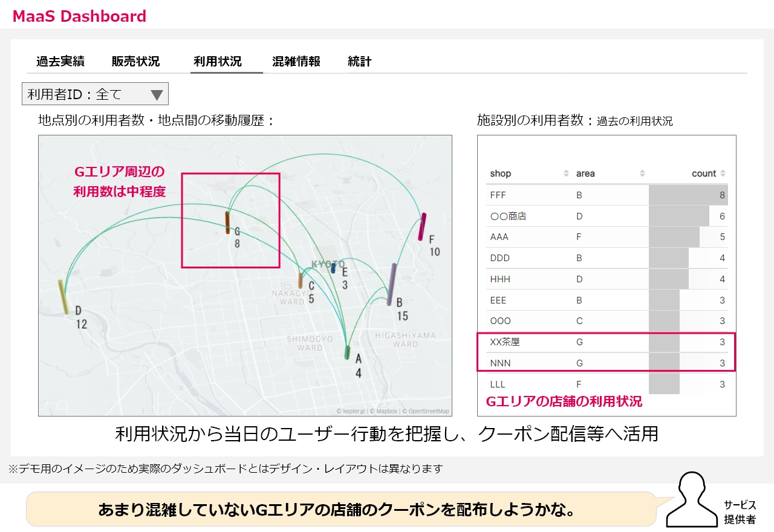774x532 pixels.
Task: Sort table by shop column arrows
Action: coord(566,174)
